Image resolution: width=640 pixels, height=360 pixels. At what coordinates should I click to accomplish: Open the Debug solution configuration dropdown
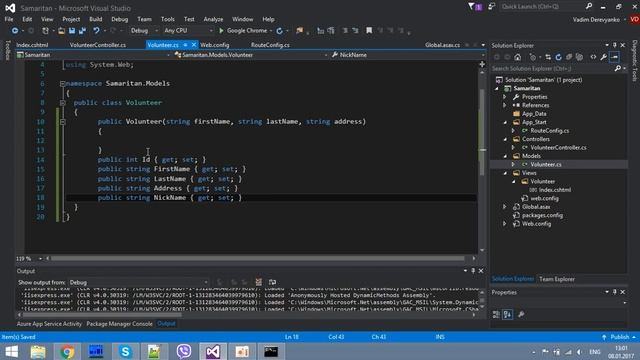(144, 31)
